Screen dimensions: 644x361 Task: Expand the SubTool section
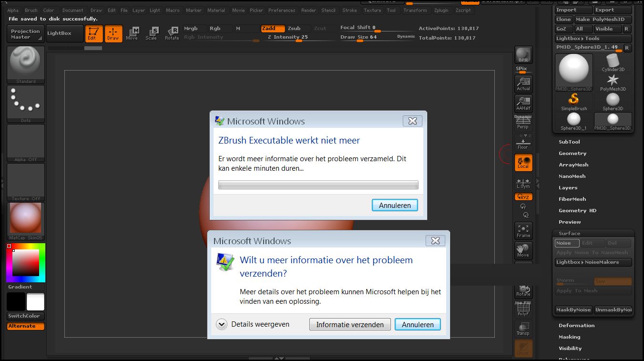coord(569,142)
